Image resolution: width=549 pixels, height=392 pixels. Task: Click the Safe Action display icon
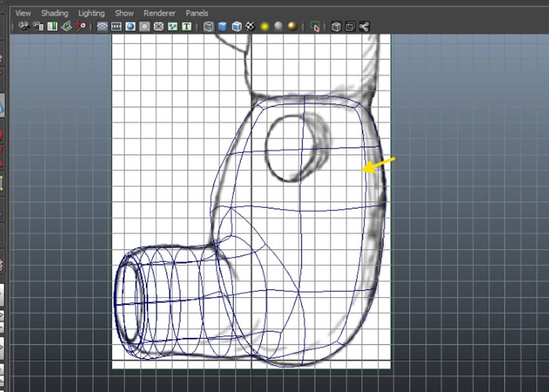173,26
